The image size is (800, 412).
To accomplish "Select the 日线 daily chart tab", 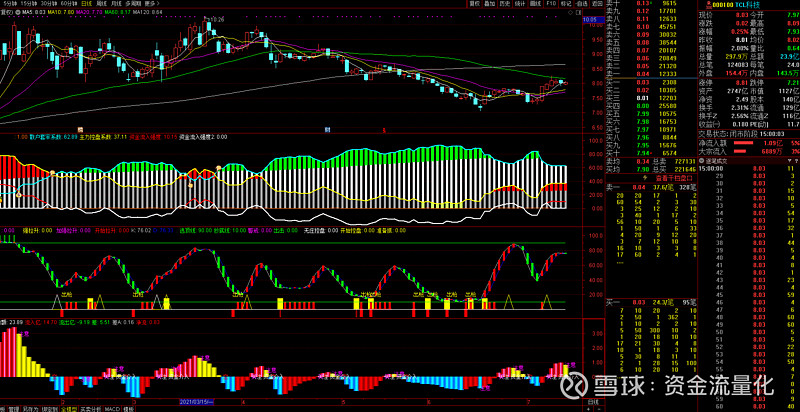I will [x=88, y=3].
